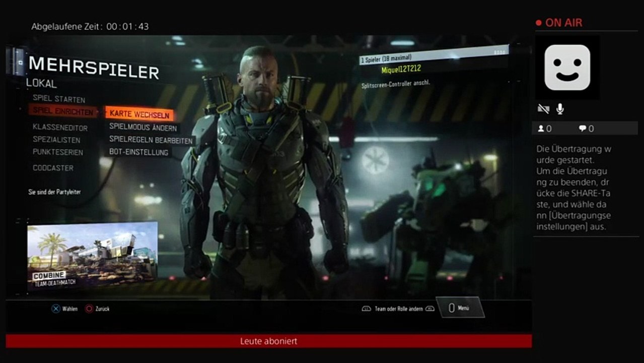This screenshot has height=363, width=644.
Task: Click the 1 Spieler (18 maximal) lobby header
Action: pyautogui.click(x=434, y=55)
